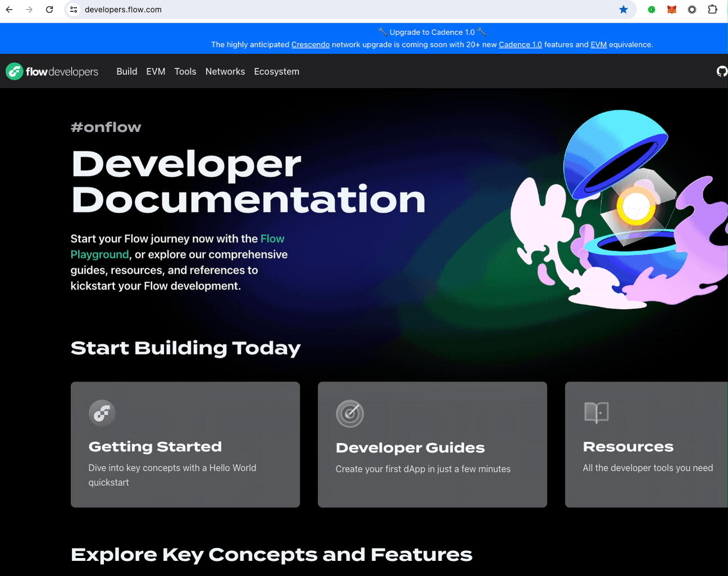Viewport: 728px width, 576px height.
Task: View site information icon in address bar
Action: point(74,10)
